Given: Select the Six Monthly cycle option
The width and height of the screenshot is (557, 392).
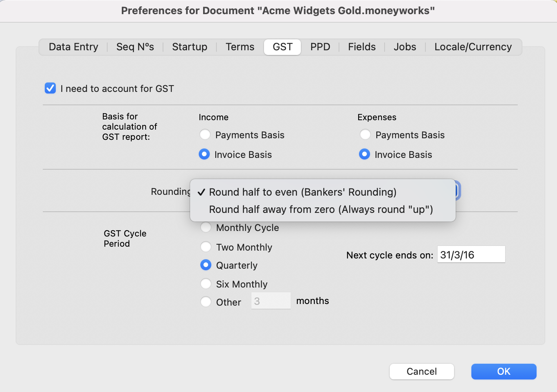Looking at the screenshot, I should pyautogui.click(x=205, y=284).
